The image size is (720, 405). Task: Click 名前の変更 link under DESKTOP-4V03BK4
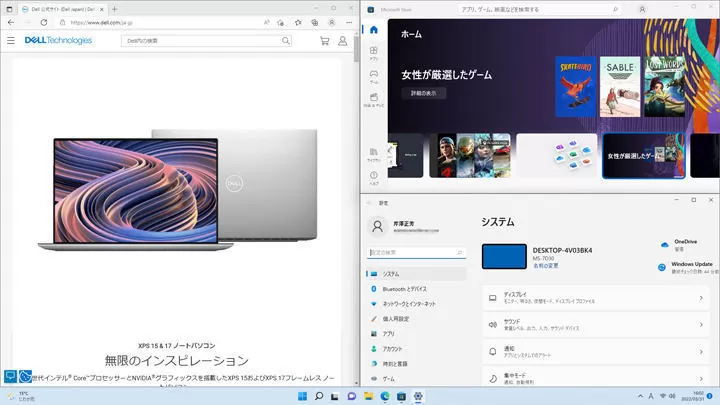(546, 266)
